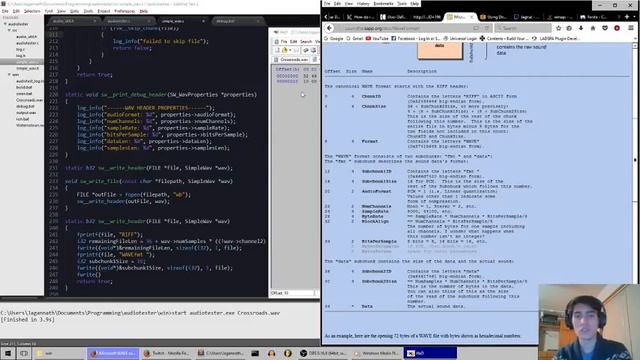The width and height of the screenshot is (640, 360).
Task: Click the Windows Start button
Action: (x=8, y=353)
